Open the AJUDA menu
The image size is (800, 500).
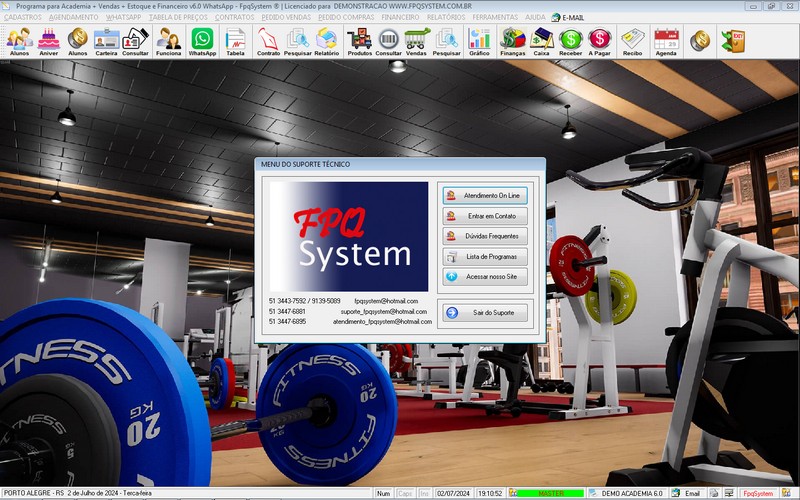535,17
